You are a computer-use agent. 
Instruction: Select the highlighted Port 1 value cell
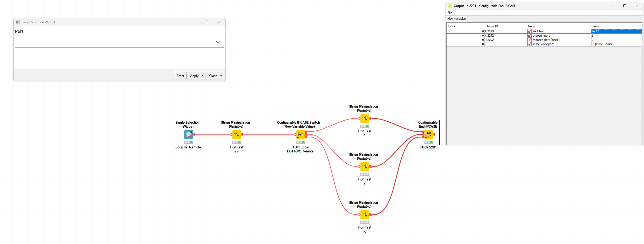[616, 31]
